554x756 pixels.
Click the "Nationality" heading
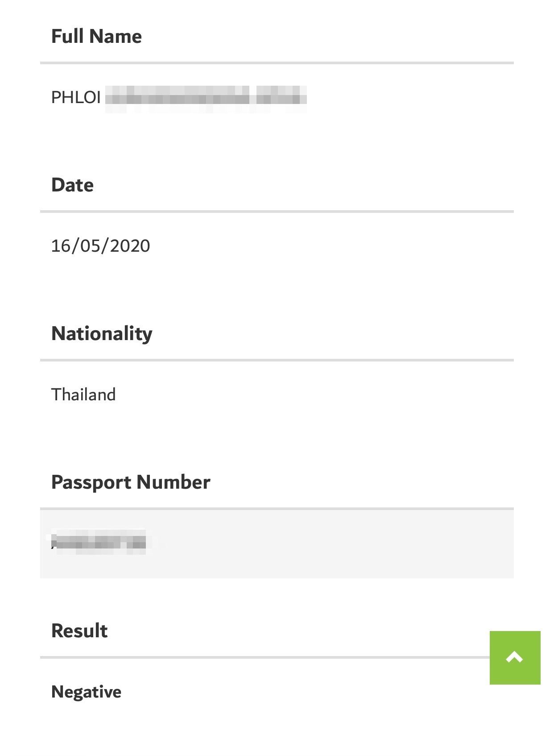[102, 334]
